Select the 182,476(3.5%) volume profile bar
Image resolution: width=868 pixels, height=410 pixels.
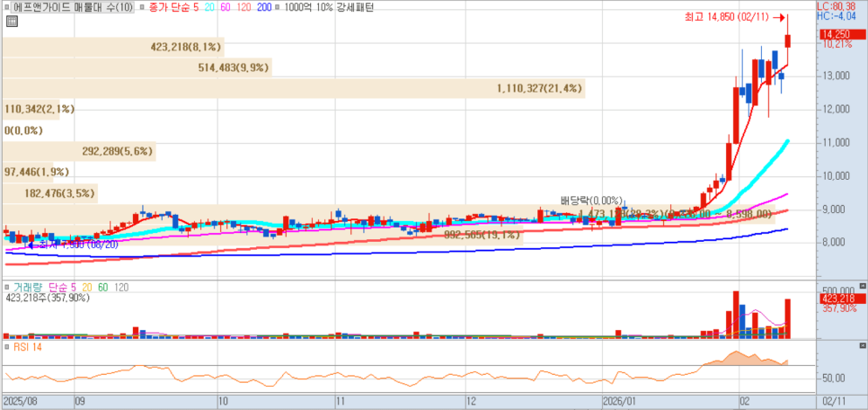(x=50, y=193)
